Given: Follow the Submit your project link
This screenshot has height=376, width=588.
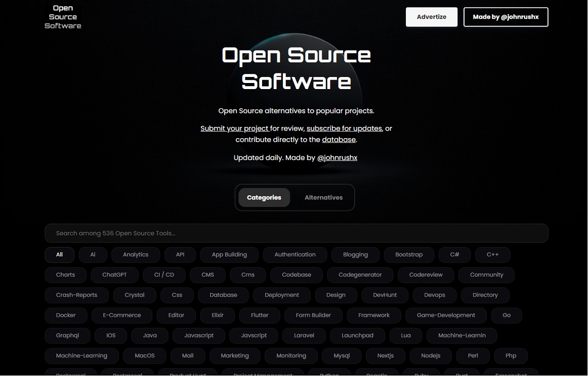Looking at the screenshot, I should [234, 129].
